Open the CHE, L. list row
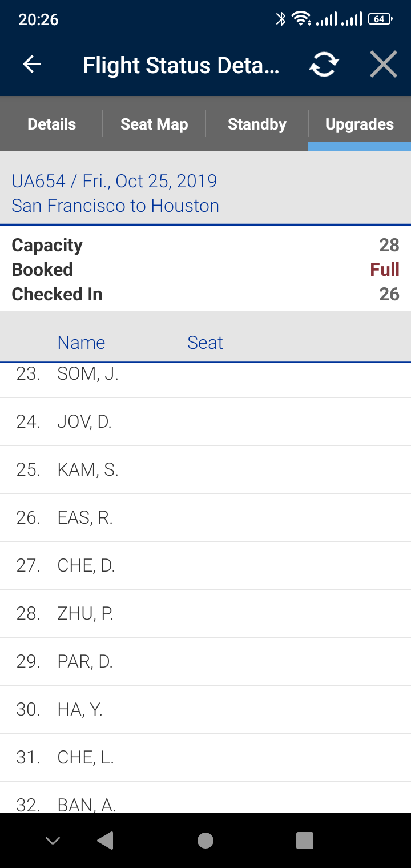 [x=205, y=758]
